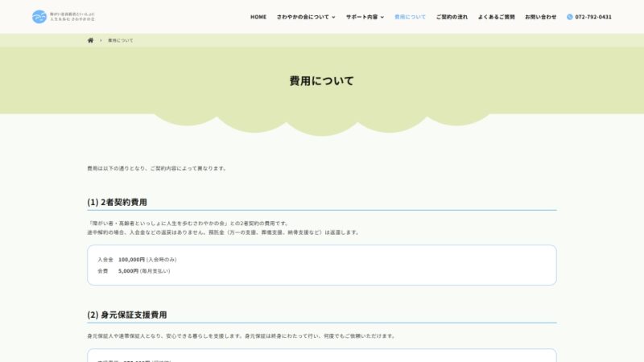
Task: Click the Sawayaka no Kai site logo
Action: click(x=64, y=17)
